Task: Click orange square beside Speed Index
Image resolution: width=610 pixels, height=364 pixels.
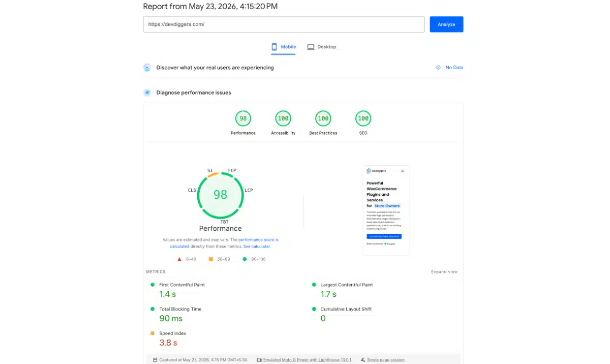Action: click(x=152, y=333)
